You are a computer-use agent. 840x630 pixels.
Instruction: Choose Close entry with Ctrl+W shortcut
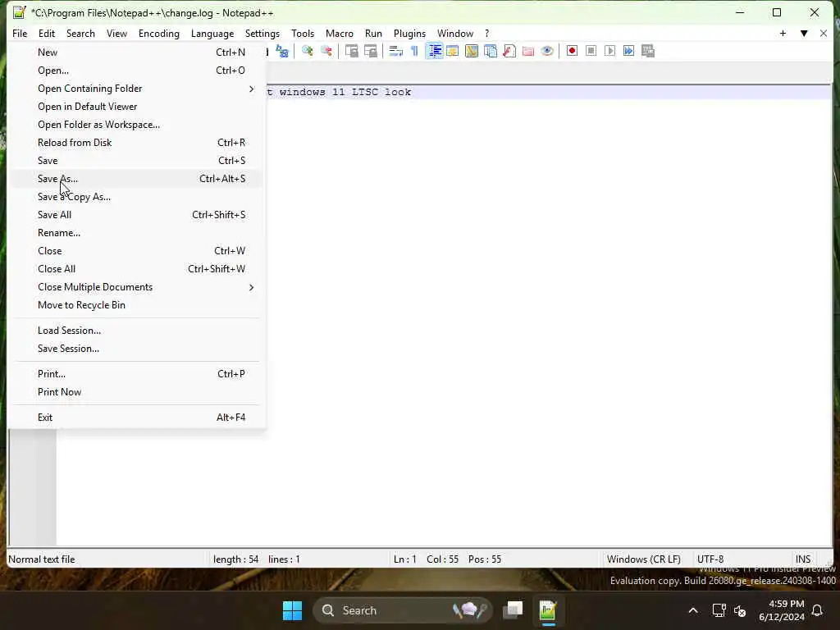click(x=136, y=251)
